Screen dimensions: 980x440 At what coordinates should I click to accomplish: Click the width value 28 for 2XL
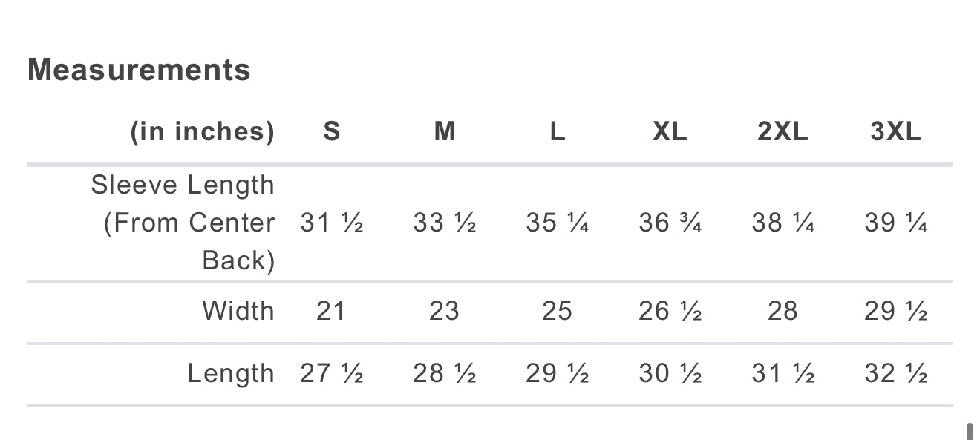tap(783, 311)
